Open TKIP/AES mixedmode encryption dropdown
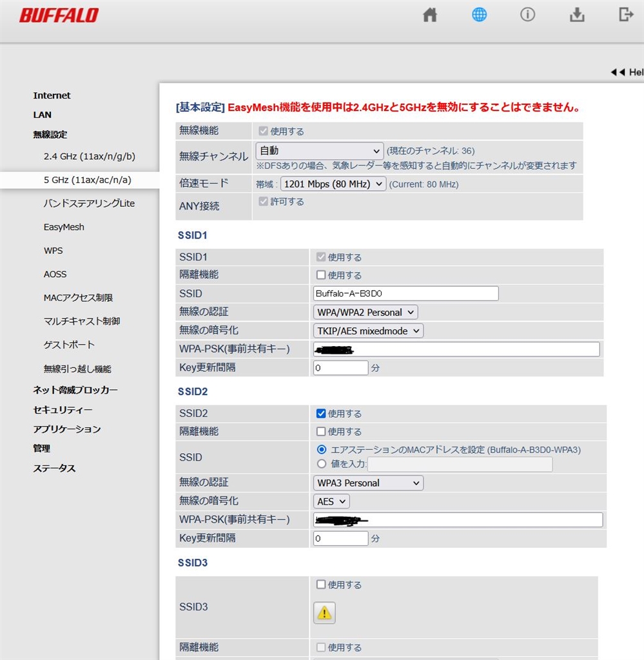 (368, 331)
